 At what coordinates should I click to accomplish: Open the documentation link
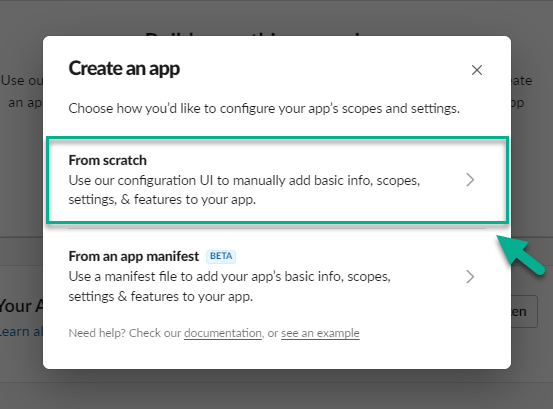[x=223, y=333]
